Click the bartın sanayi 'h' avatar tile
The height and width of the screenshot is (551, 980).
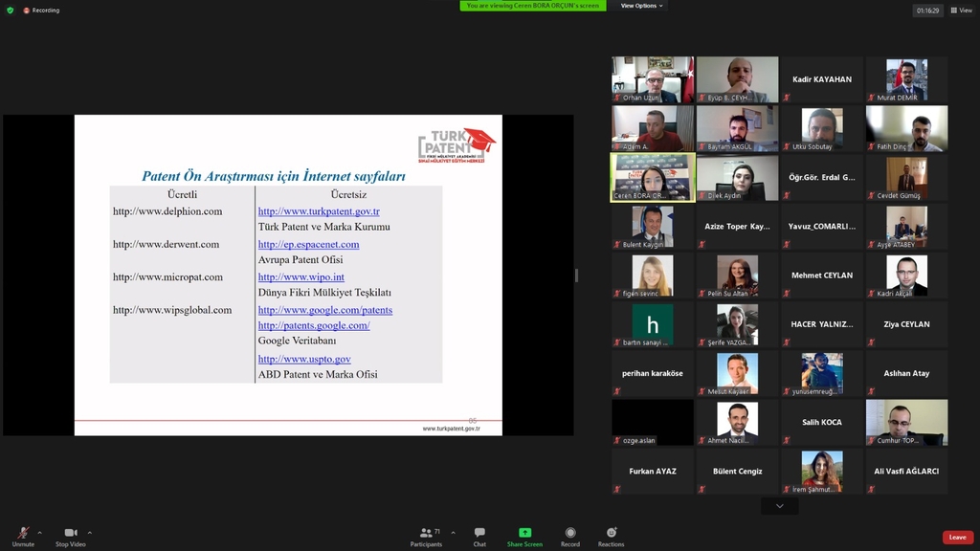click(x=653, y=324)
